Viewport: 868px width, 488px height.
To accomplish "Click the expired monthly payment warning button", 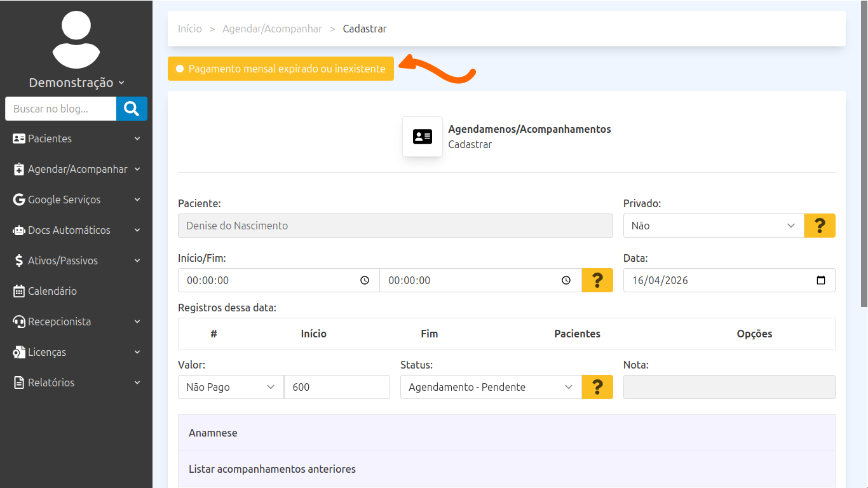I will [281, 69].
